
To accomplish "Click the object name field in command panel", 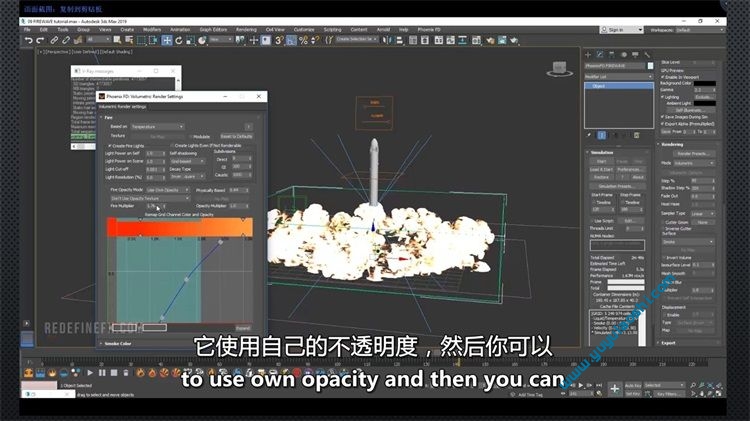I will (615, 66).
